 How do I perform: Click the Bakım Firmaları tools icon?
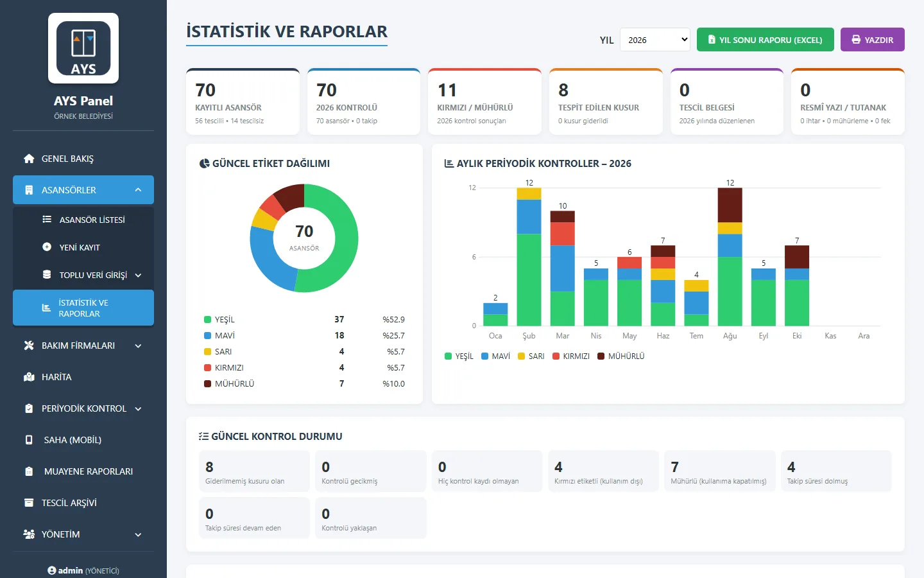(29, 346)
